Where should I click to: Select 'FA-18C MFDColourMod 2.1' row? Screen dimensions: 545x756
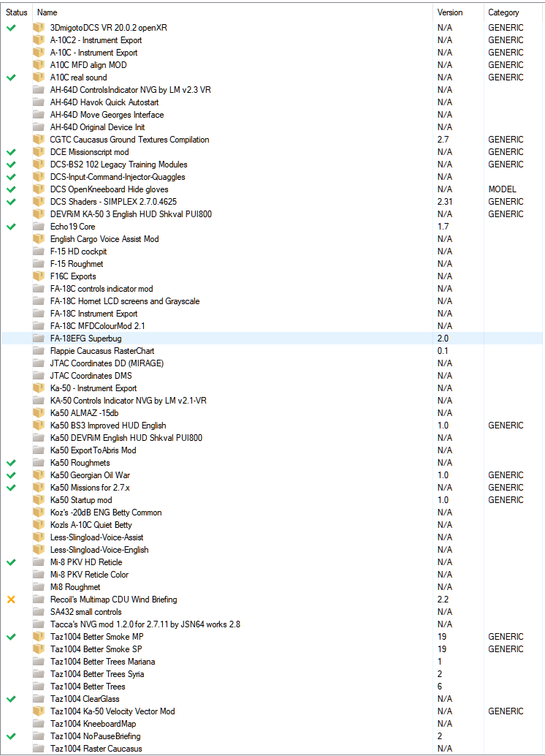coord(272,326)
